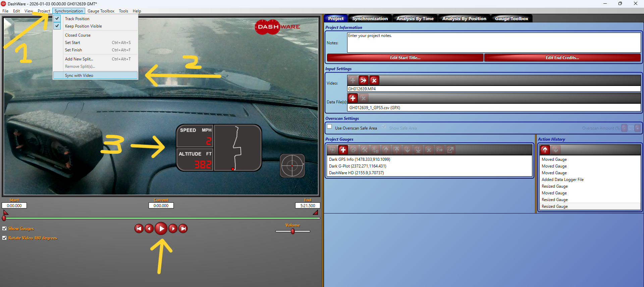The image size is (644, 287).
Task: Enable Use Overscan Safe Area
Action: pos(329,127)
